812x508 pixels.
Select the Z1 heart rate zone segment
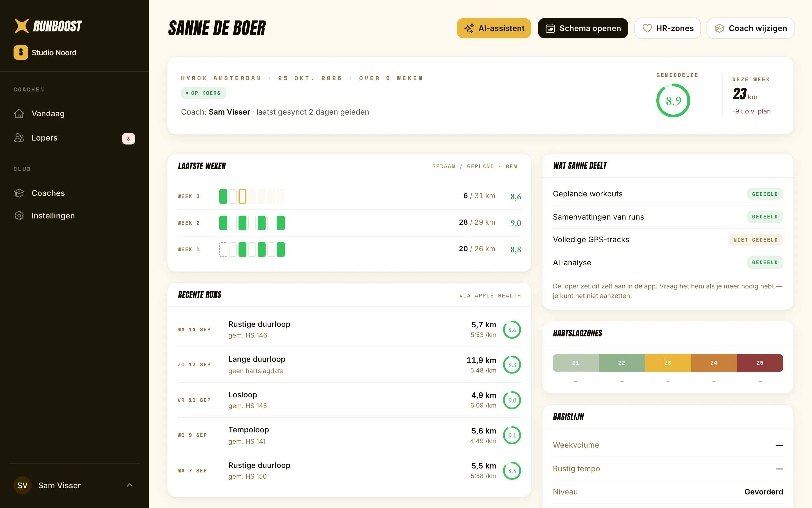pos(575,363)
